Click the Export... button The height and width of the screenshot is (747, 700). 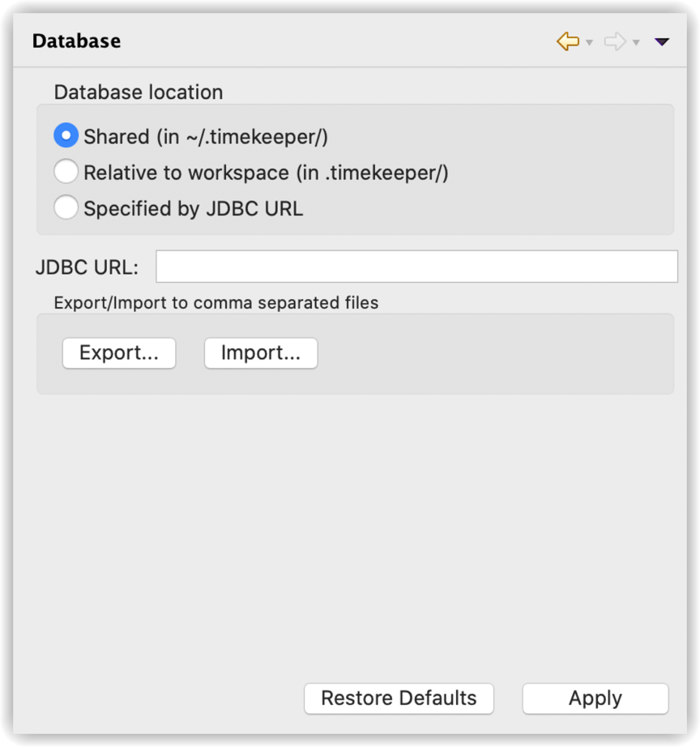click(119, 353)
